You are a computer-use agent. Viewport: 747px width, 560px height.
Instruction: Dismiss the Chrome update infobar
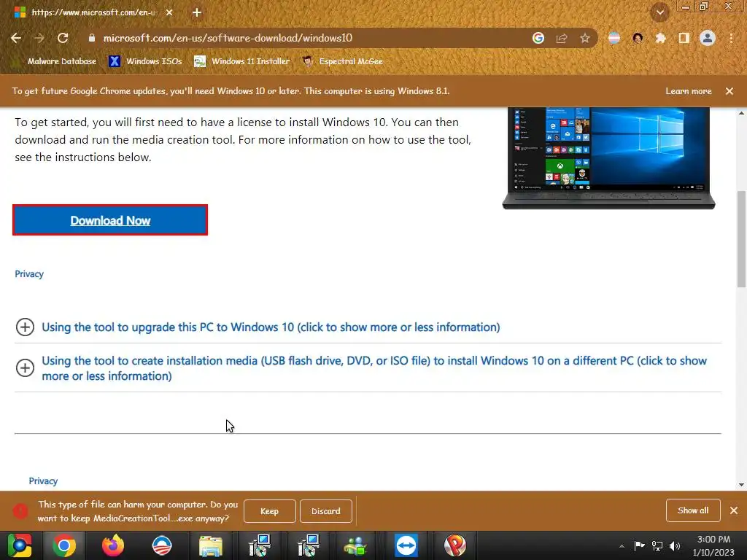(x=729, y=91)
